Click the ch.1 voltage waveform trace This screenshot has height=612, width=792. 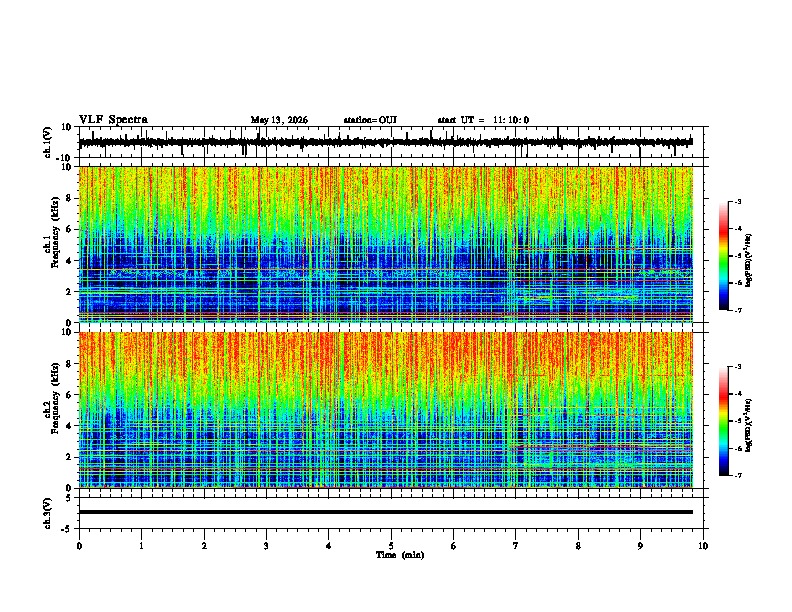(386, 142)
